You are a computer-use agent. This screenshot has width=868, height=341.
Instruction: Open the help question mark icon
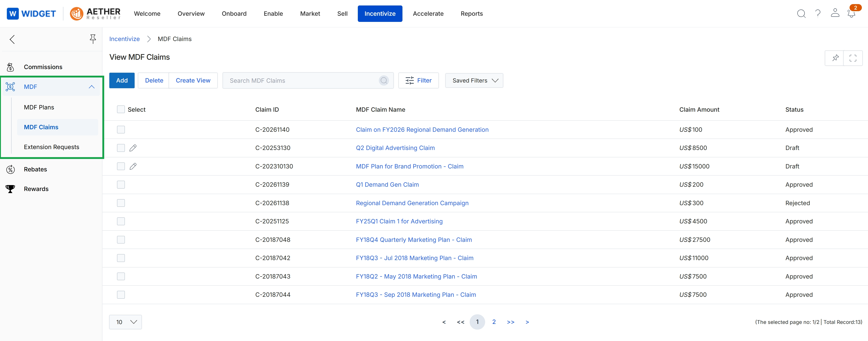(818, 13)
